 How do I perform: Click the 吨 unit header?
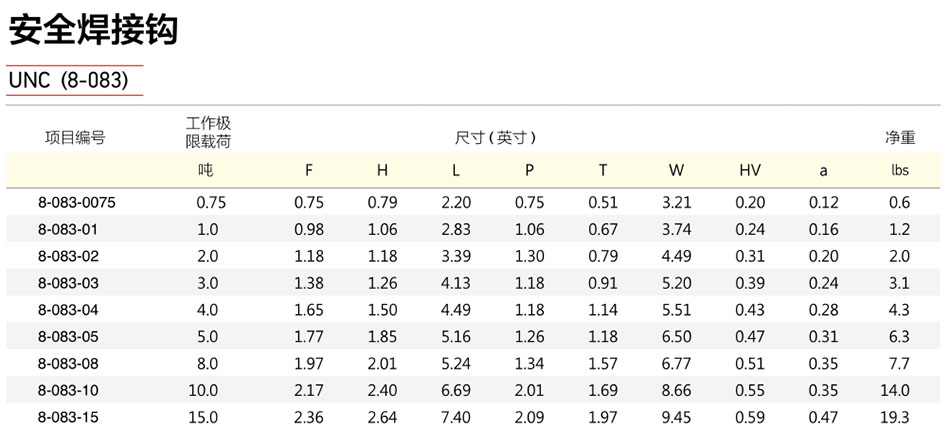[x=206, y=170]
